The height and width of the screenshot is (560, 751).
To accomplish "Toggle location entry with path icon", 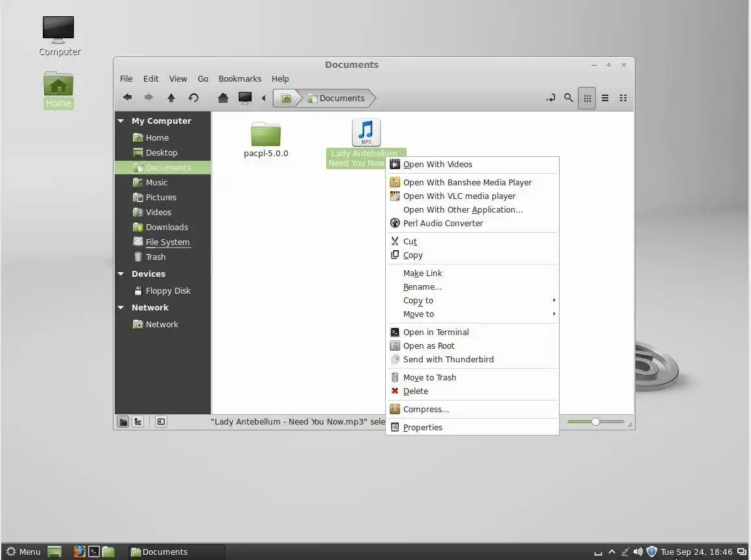I will tap(551, 98).
